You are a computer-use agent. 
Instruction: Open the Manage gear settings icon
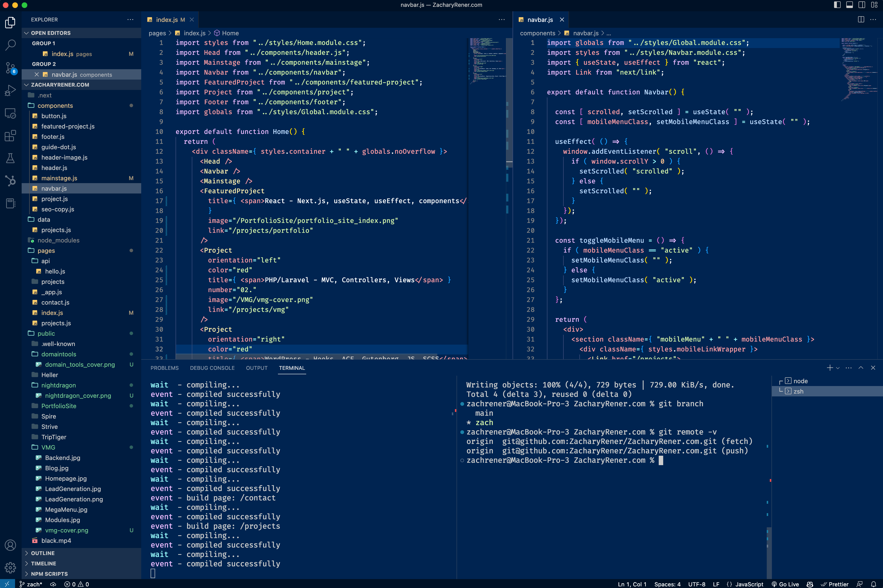[11, 567]
